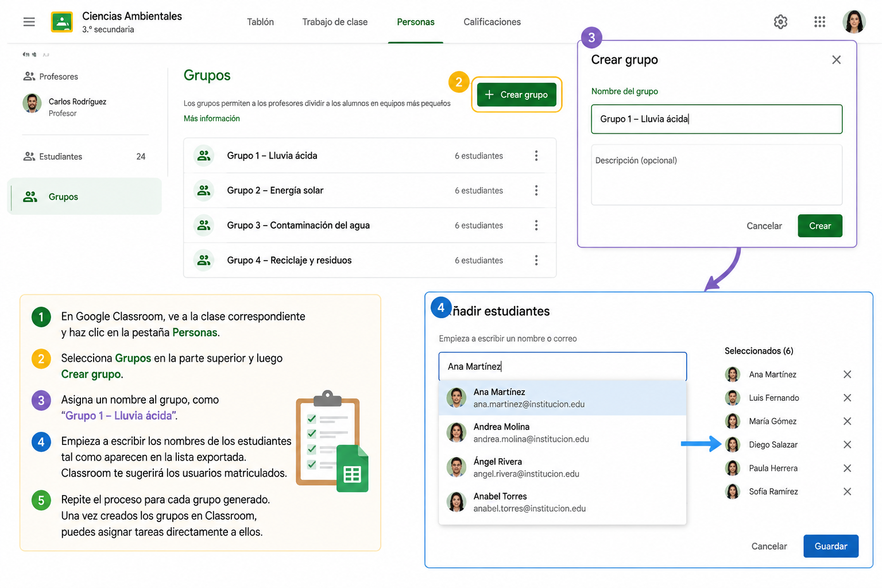Click Luis Fernando in selected list
The height and width of the screenshot is (588, 882).
[773, 398]
